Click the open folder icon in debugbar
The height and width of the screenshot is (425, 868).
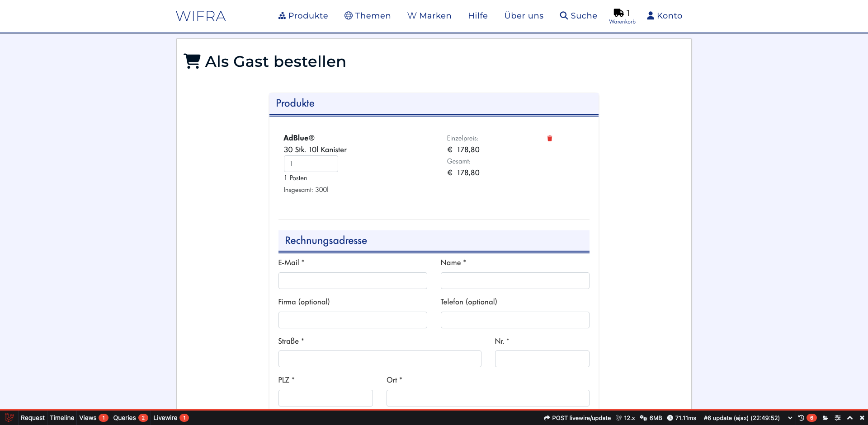[x=826, y=418]
